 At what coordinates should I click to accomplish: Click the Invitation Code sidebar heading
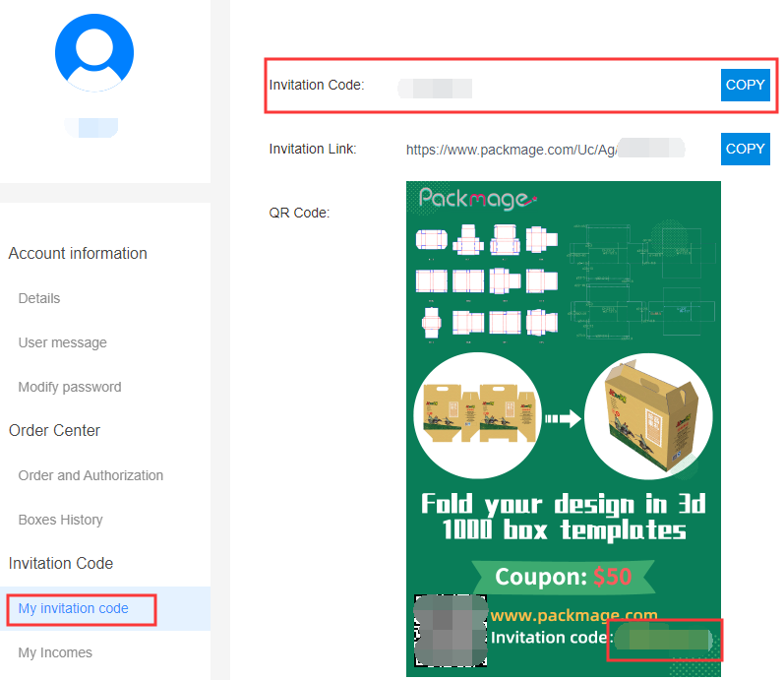point(61,564)
